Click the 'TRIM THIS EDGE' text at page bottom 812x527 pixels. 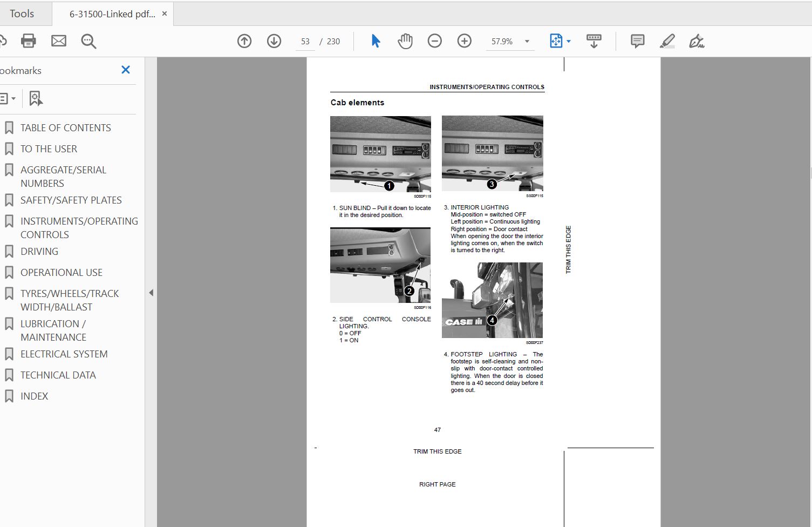(438, 451)
